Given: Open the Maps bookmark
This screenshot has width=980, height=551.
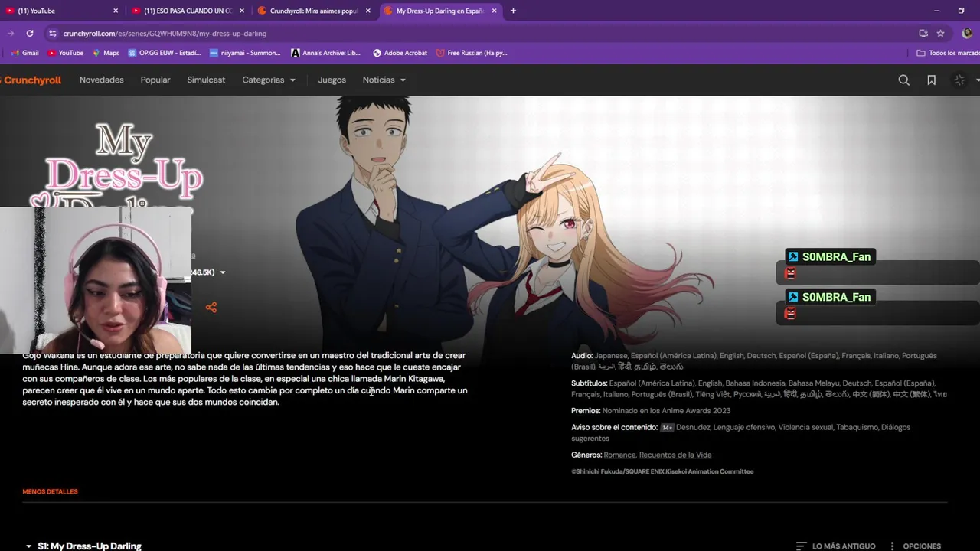Looking at the screenshot, I should 106,53.
